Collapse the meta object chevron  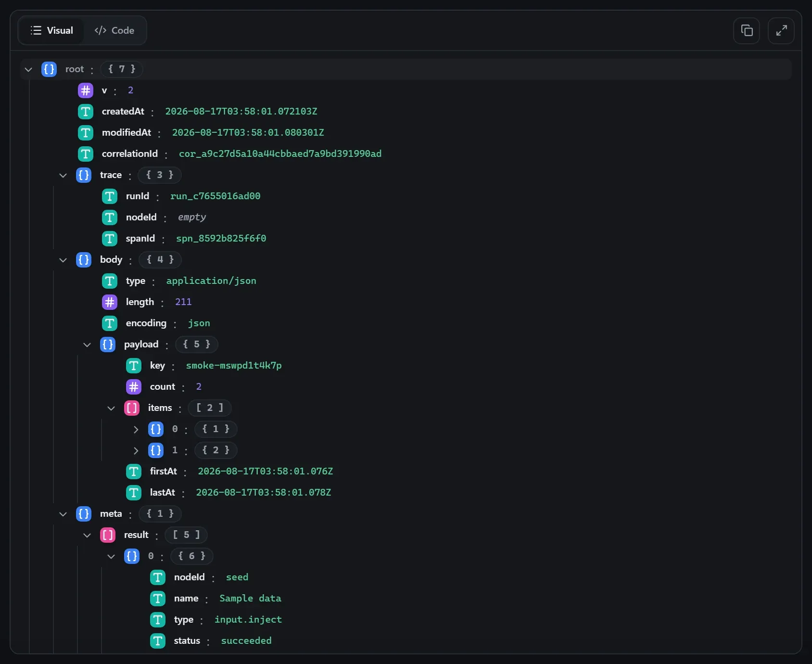(x=63, y=514)
